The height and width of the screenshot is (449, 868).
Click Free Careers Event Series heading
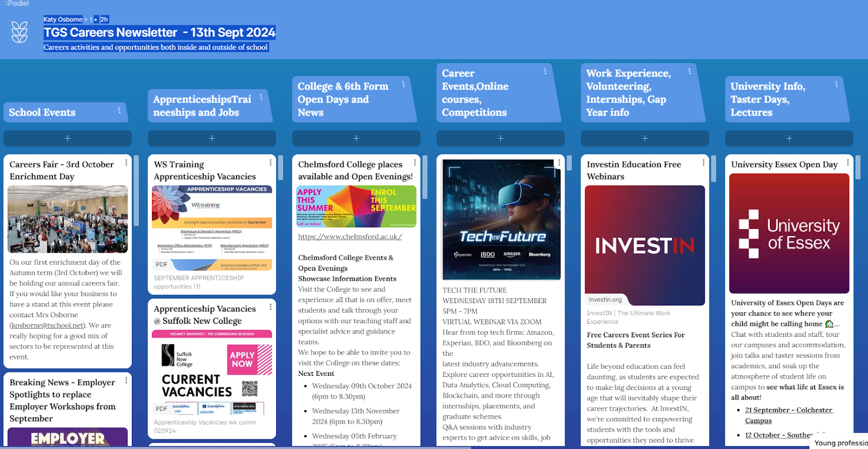point(636,340)
